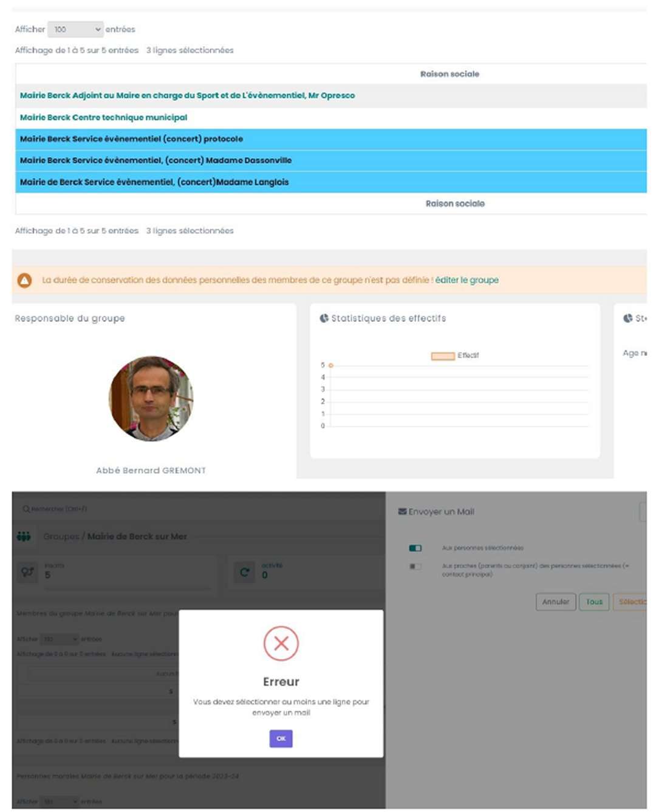656x812 pixels.
Task: Click the red X error icon
Action: click(281, 643)
